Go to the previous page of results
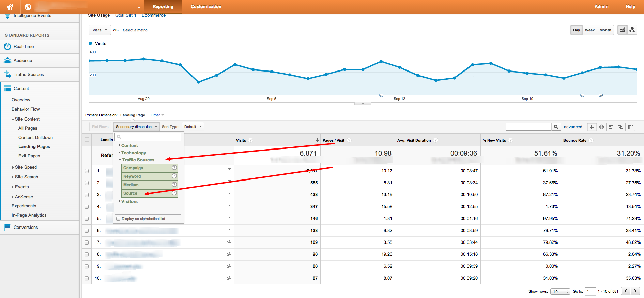The width and height of the screenshot is (644, 298). [x=626, y=291]
